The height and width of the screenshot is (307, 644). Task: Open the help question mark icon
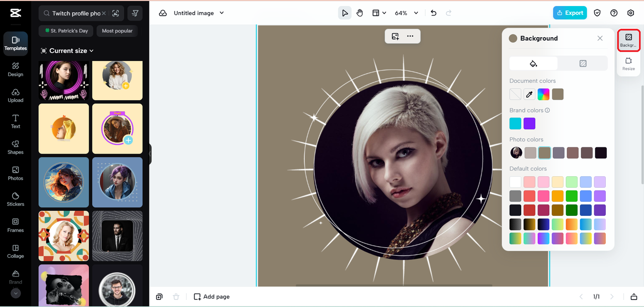click(x=614, y=13)
